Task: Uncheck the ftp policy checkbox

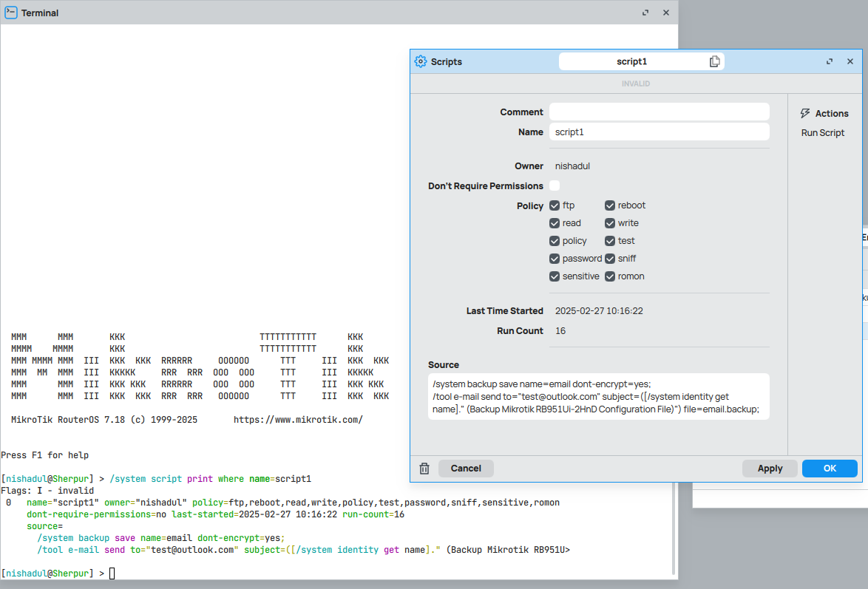Action: (555, 205)
